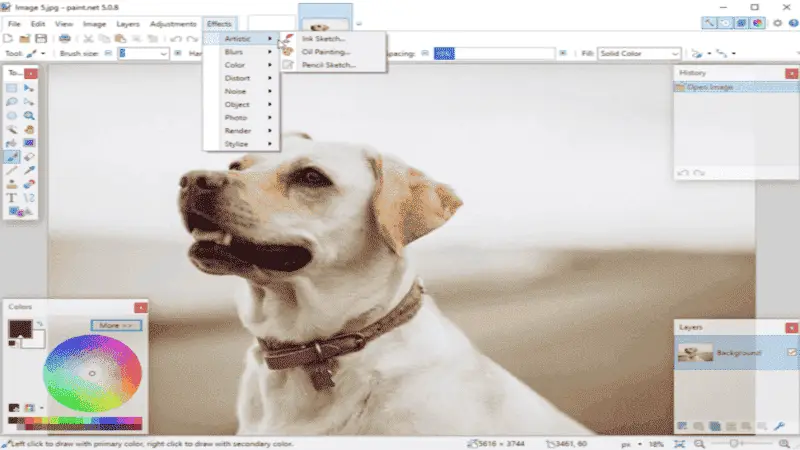Open the Image menu
This screenshot has height=450, width=800.
pyautogui.click(x=94, y=24)
